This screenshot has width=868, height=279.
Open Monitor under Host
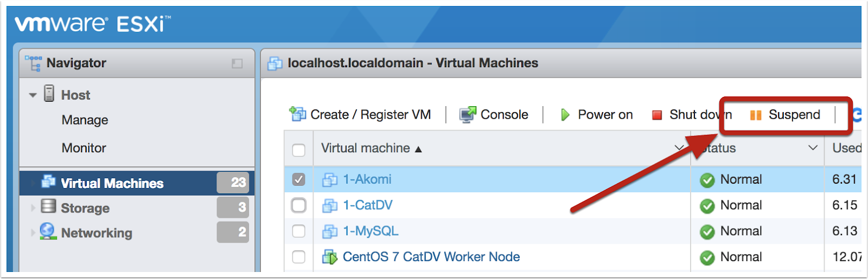pos(84,148)
